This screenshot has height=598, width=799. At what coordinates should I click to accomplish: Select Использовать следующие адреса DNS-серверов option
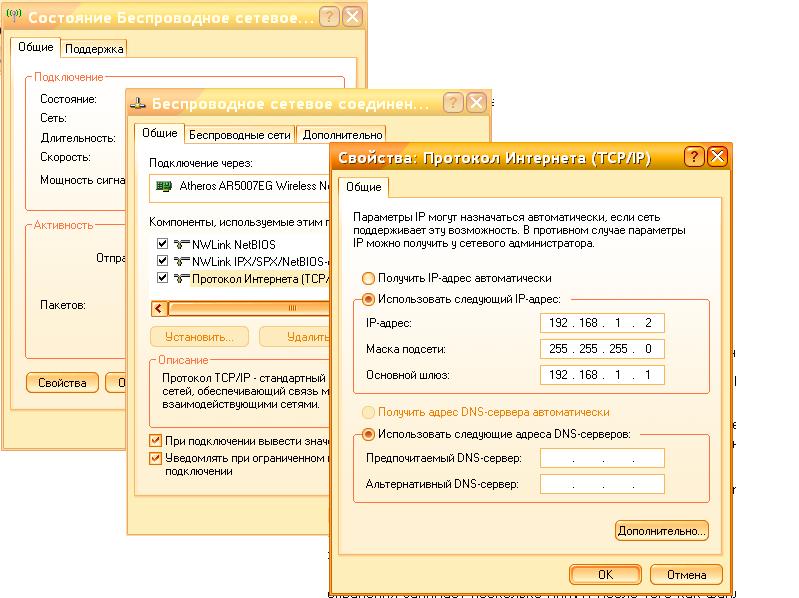click(368, 434)
